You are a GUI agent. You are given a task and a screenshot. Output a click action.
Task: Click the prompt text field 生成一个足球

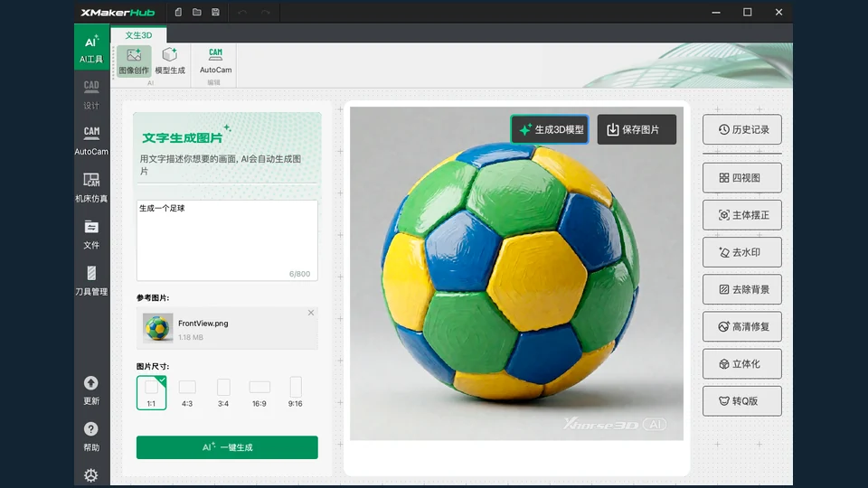[x=227, y=240]
